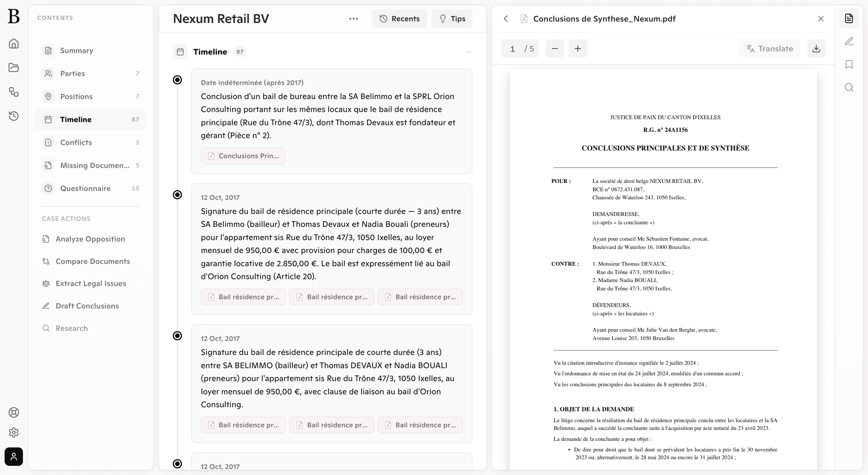Click the home icon in left rail

coord(13,43)
